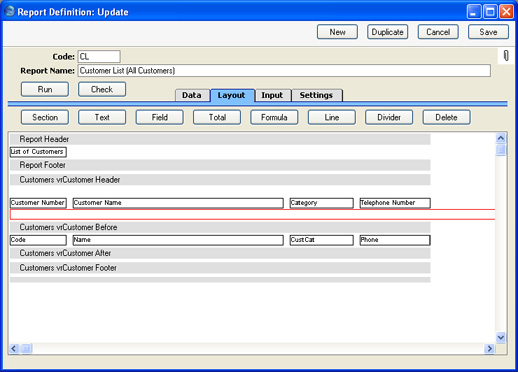Select the List of Customers text box
Screen dimensions: 518x372
tap(38, 152)
